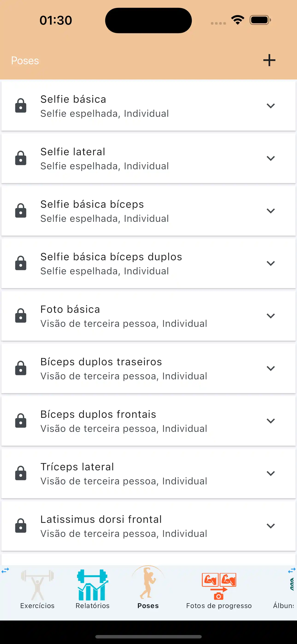
Task: Click lock icon beside Foto básica
Action: click(21, 316)
